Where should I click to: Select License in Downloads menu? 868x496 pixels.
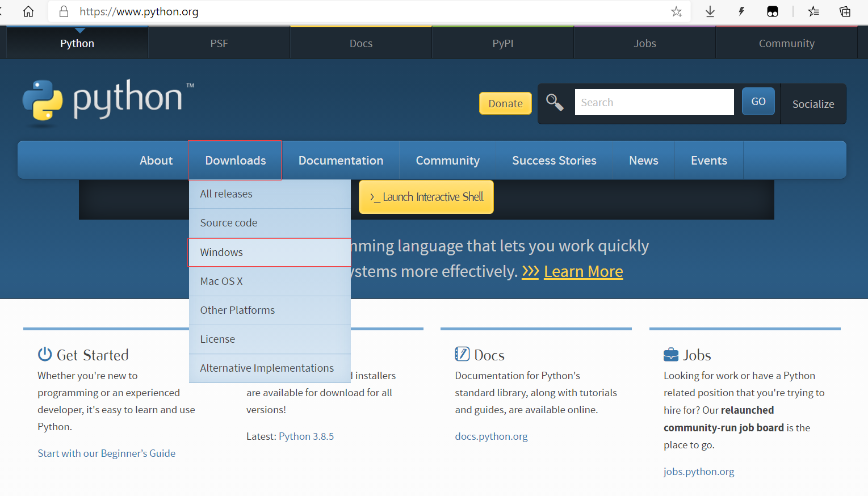click(270, 339)
